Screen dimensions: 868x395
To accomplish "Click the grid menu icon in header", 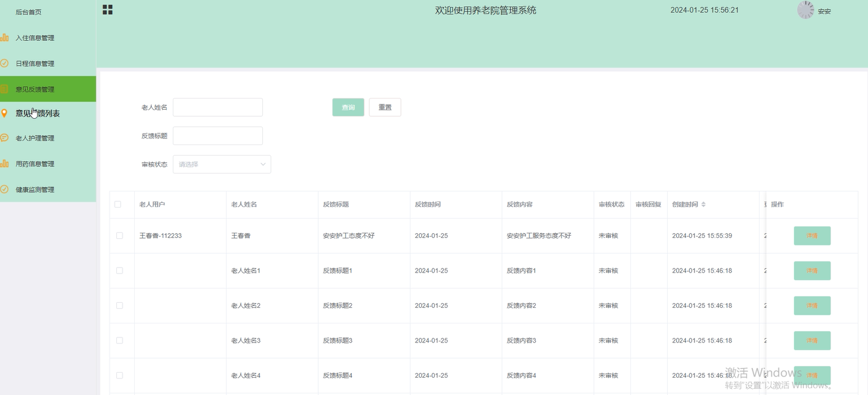I will [x=108, y=10].
